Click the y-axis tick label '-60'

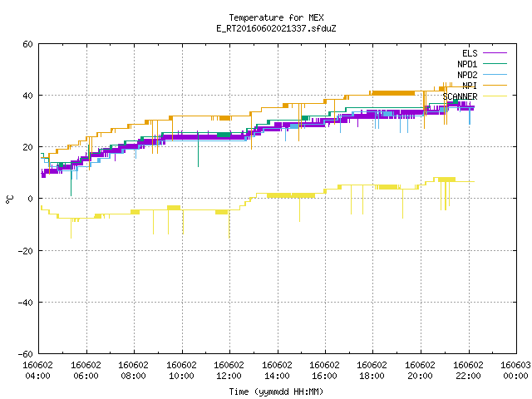tap(26, 354)
